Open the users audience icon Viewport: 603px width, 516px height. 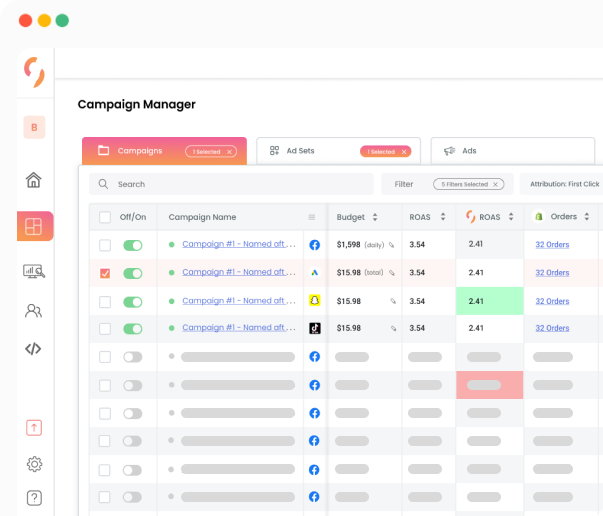point(33,310)
